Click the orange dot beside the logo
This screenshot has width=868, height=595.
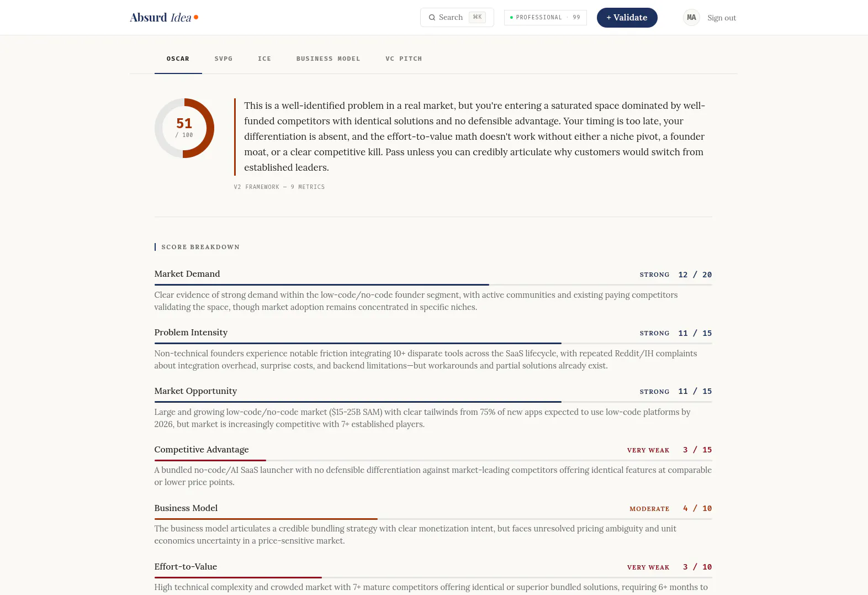tap(196, 17)
